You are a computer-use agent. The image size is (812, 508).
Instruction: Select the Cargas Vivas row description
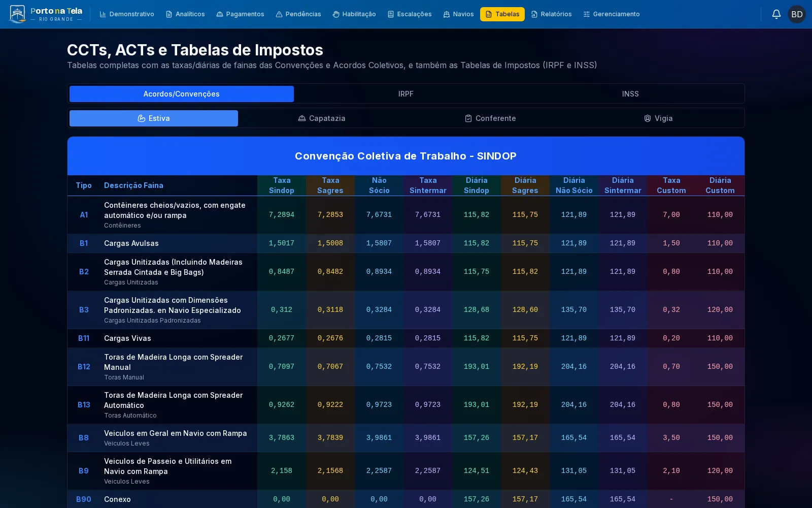(127, 338)
